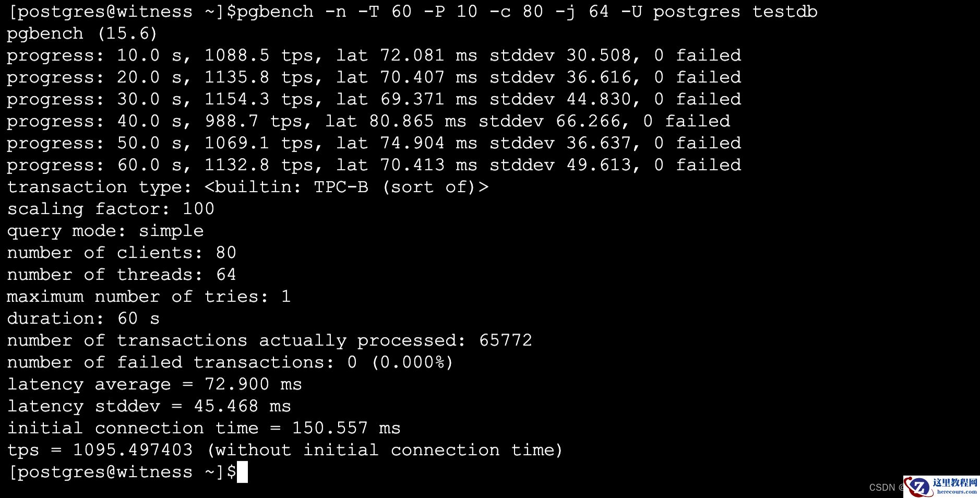Click the blue Z logo icon
This screenshot has width=980, height=498.
click(x=918, y=487)
